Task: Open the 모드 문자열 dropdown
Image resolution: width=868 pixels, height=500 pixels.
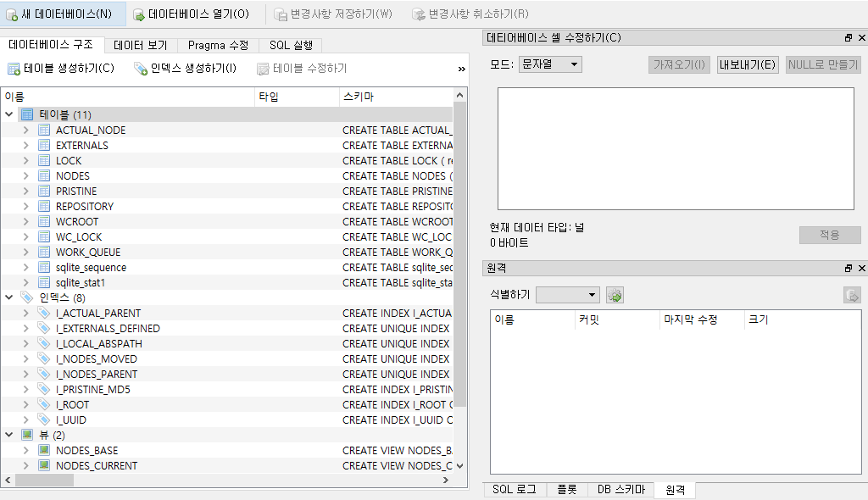Action: click(549, 64)
